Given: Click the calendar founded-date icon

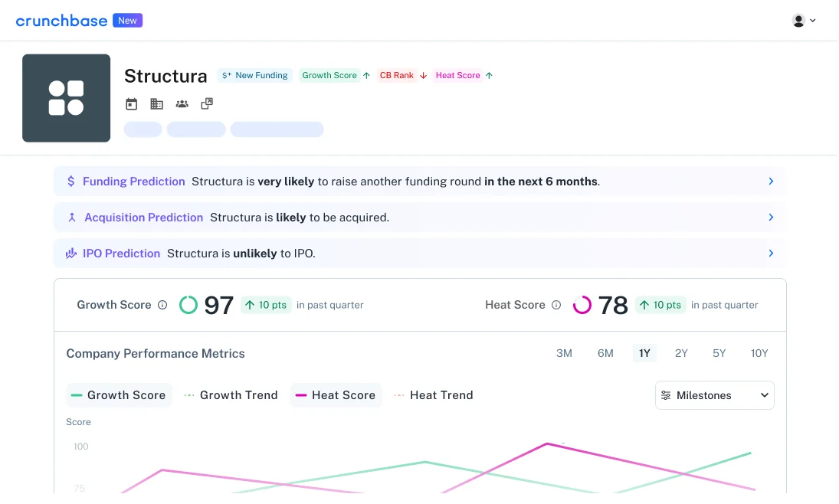Looking at the screenshot, I should (x=132, y=104).
